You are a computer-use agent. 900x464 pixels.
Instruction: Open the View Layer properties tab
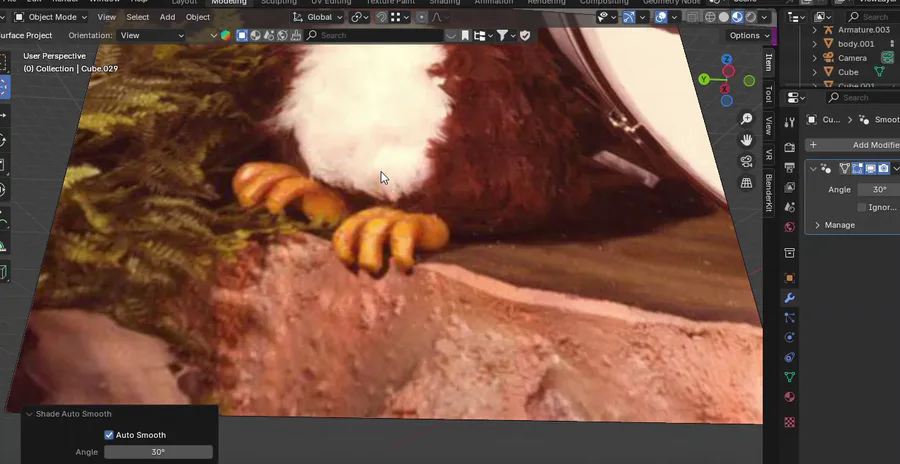(x=790, y=187)
